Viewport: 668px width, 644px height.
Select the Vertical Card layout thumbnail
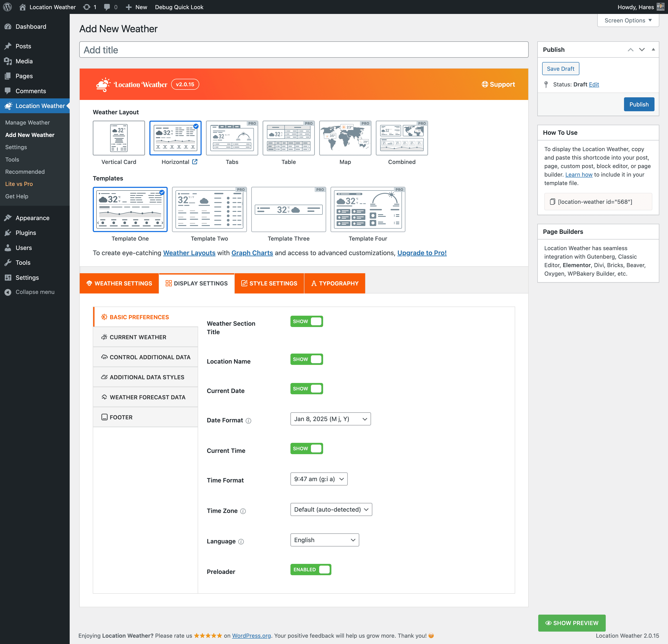pos(119,138)
